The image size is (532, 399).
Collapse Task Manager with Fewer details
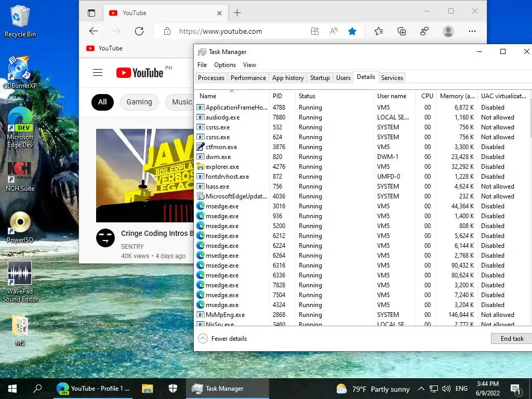(x=222, y=339)
